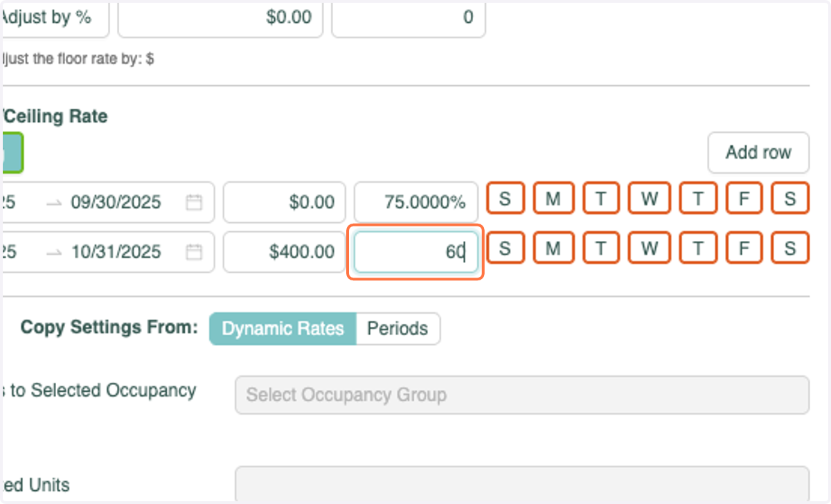The height and width of the screenshot is (504, 831).
Task: Open the Units dropdown field below Occupancy Group
Action: (x=522, y=485)
